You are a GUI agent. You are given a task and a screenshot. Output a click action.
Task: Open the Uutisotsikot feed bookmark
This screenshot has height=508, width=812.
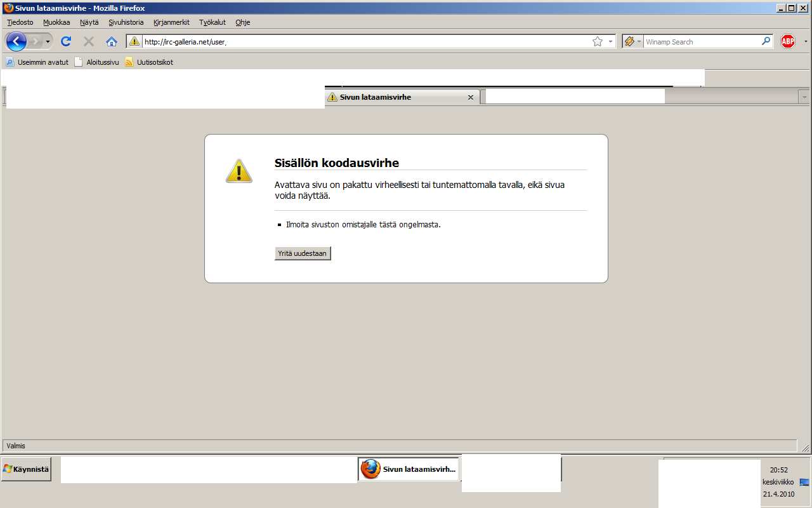pos(149,62)
